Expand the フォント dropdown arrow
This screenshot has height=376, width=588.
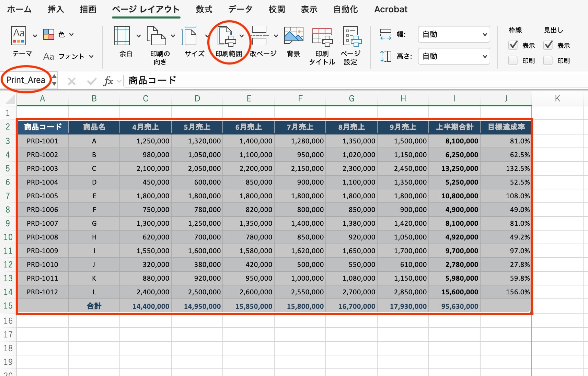coord(91,56)
